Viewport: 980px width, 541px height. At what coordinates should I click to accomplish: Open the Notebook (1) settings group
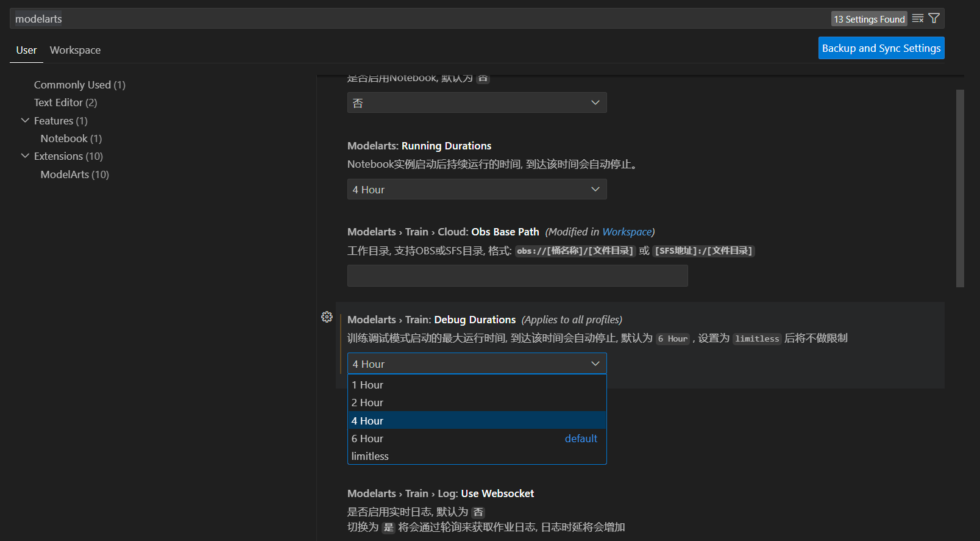(x=71, y=138)
